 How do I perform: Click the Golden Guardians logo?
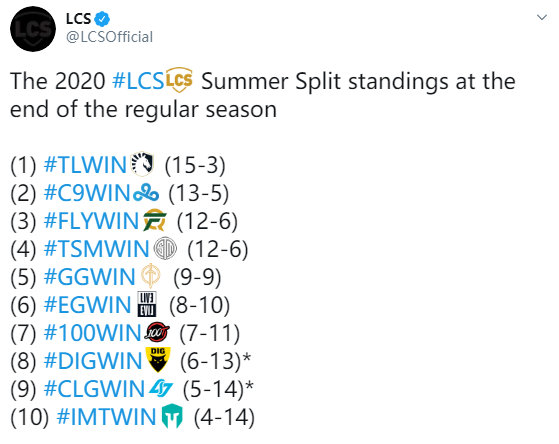tap(151, 276)
